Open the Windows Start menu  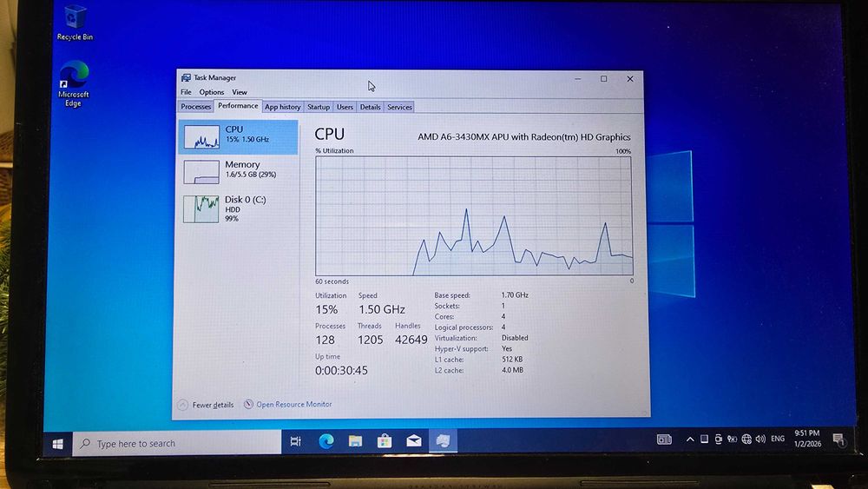57,444
